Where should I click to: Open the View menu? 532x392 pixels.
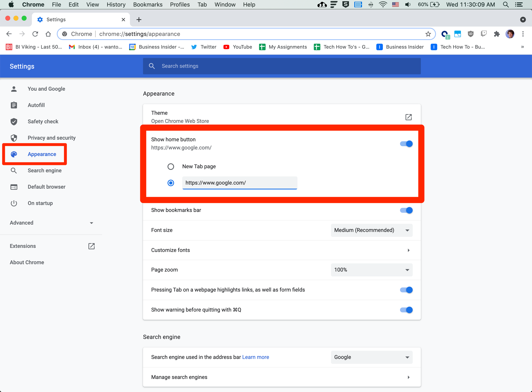92,4
